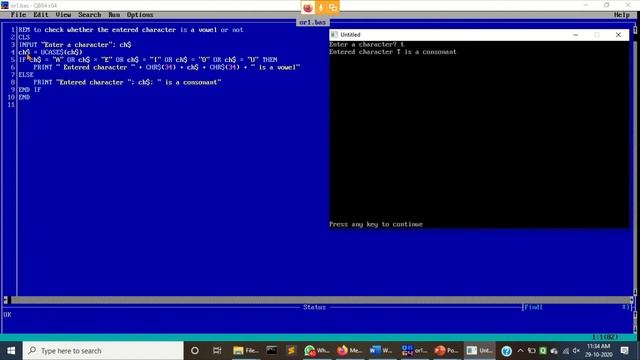
Task: Open Task View from the taskbar
Action: coord(217,351)
